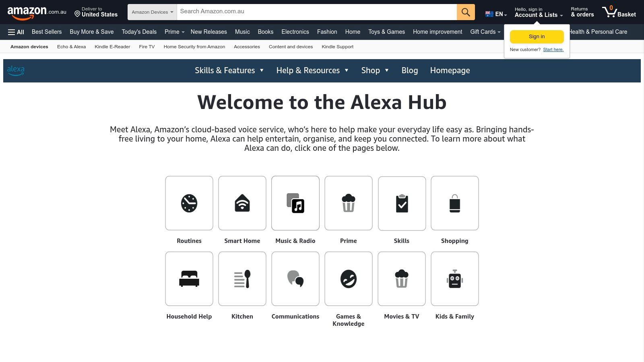The width and height of the screenshot is (644, 362).
Task: Open Toys & Games nav item
Action: (387, 32)
